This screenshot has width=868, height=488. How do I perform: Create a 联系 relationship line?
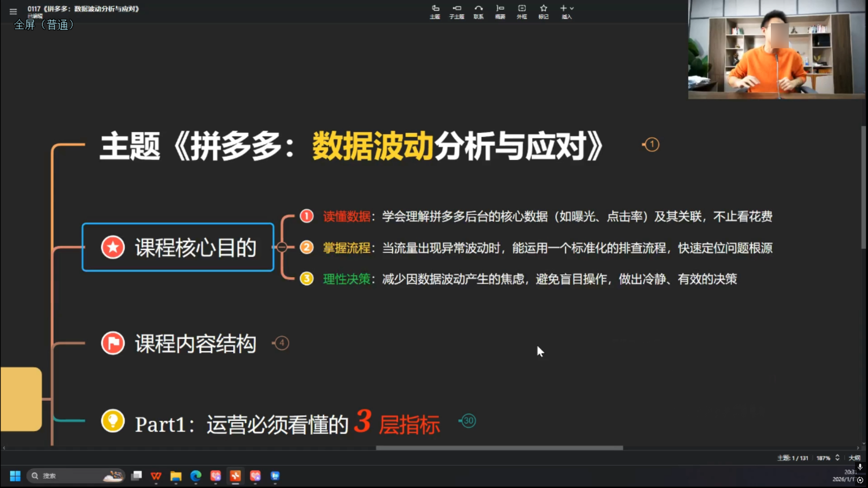(479, 12)
